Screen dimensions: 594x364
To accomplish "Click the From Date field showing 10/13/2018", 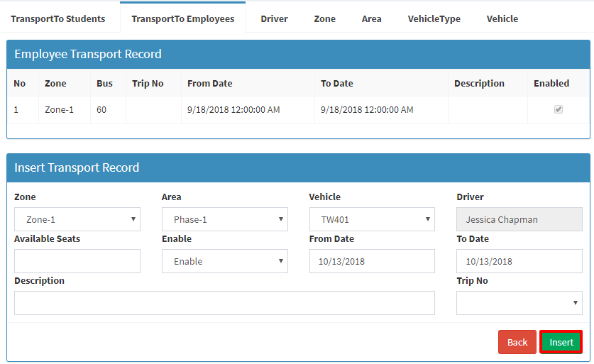I will [372, 261].
